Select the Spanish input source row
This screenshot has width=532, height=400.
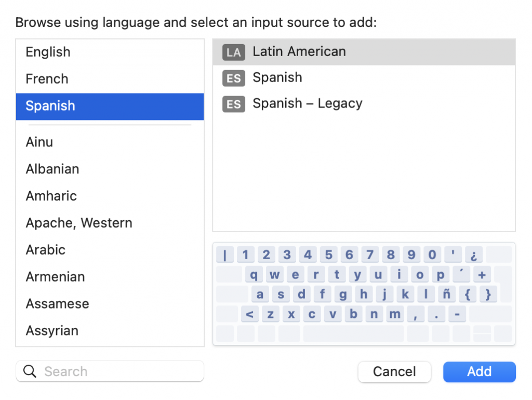pyautogui.click(x=277, y=78)
